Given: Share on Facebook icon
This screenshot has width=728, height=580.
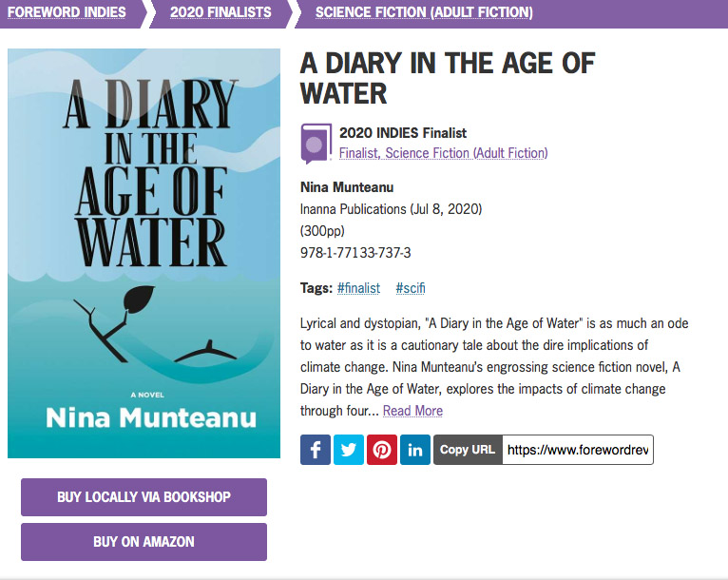Looking at the screenshot, I should point(316,450).
